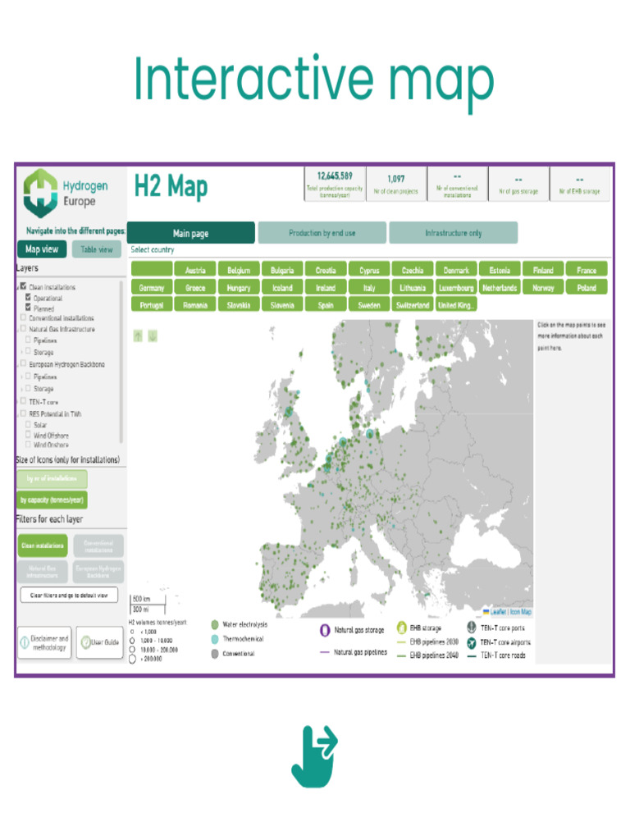The height and width of the screenshot is (840, 630).
Task: Open the User Guide
Action: (x=100, y=642)
